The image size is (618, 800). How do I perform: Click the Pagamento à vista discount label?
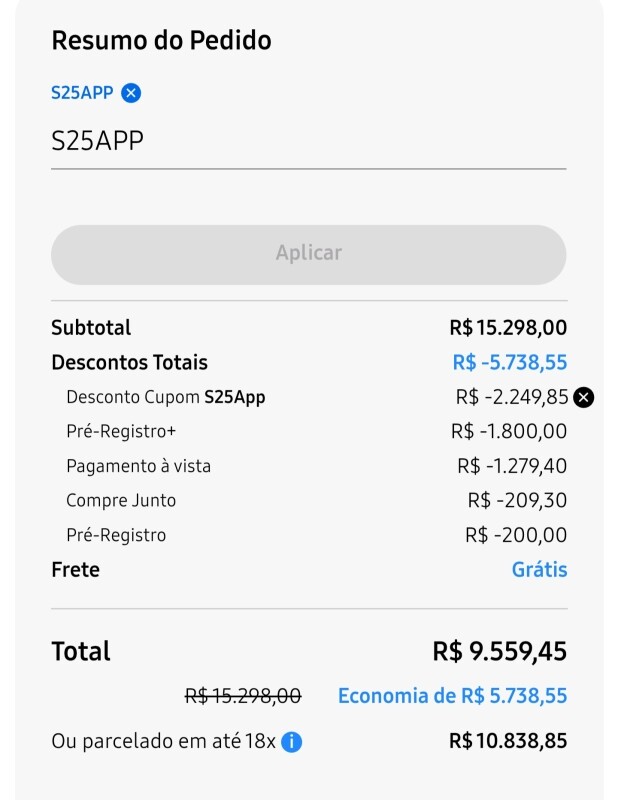click(x=138, y=466)
